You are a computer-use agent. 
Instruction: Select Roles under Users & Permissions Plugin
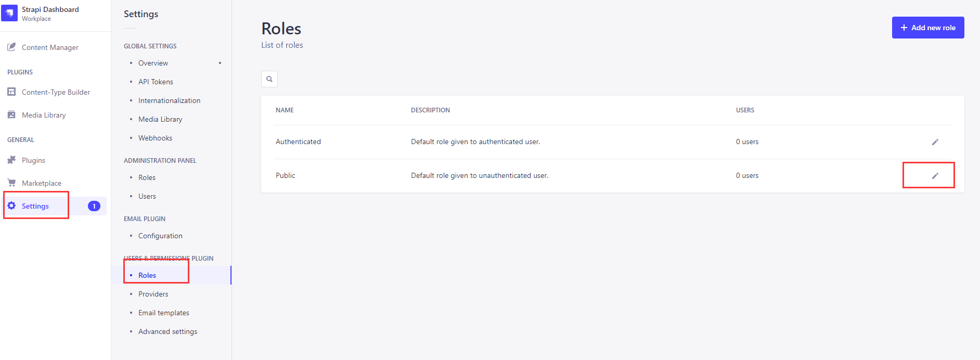147,275
